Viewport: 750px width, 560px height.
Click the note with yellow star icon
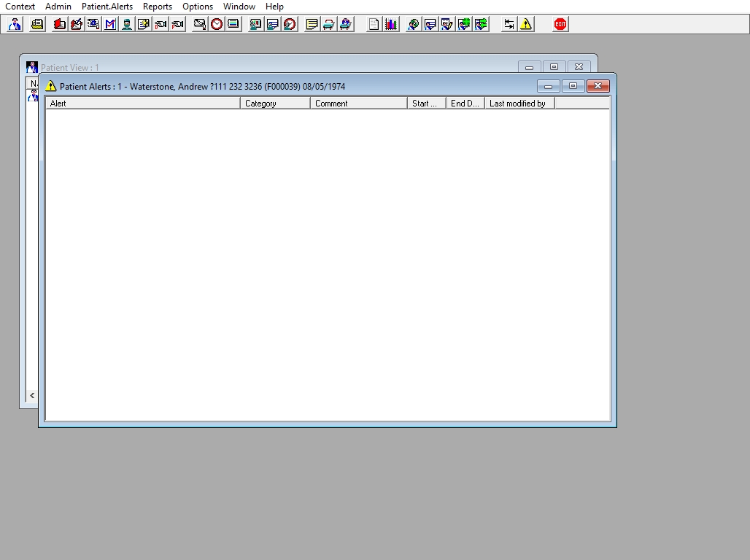click(x=144, y=24)
